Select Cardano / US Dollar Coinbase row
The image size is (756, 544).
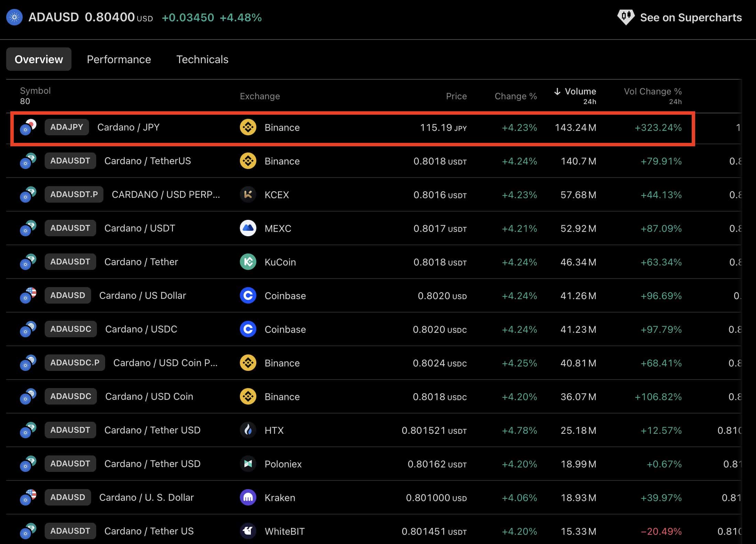(x=142, y=296)
